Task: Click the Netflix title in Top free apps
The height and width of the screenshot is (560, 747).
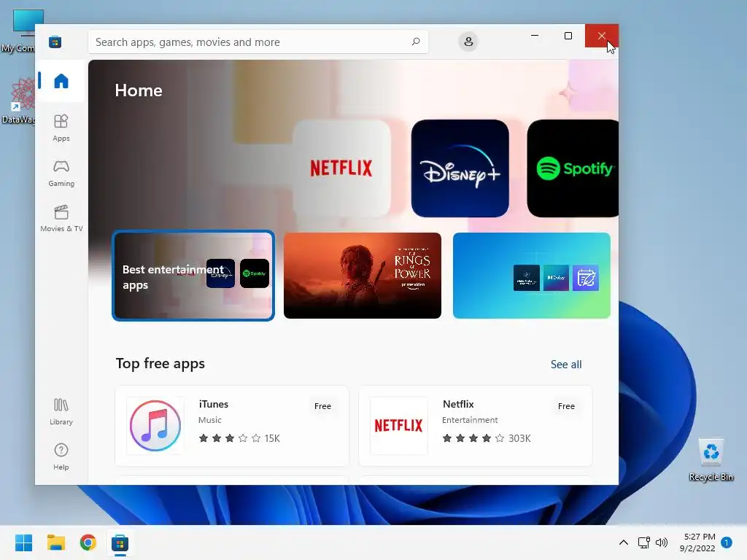Action: coord(458,404)
